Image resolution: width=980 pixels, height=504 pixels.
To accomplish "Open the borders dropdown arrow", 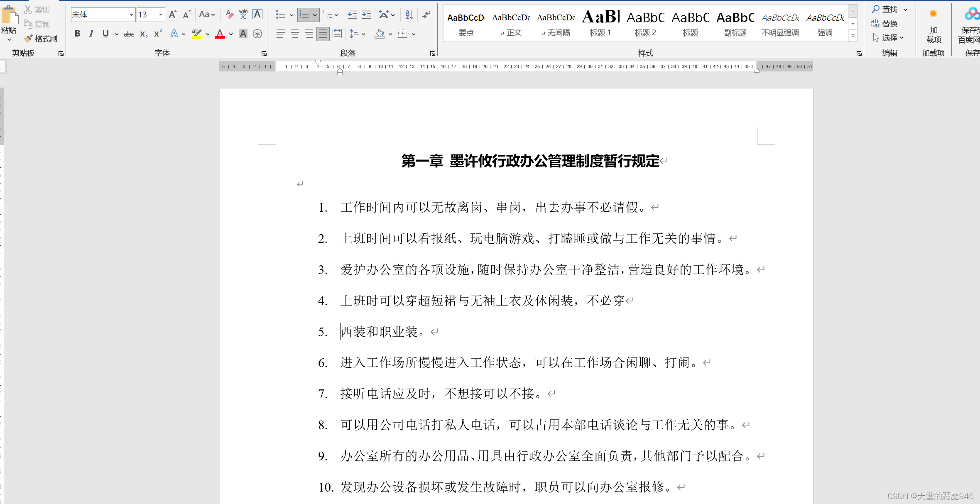I will 414,34.
